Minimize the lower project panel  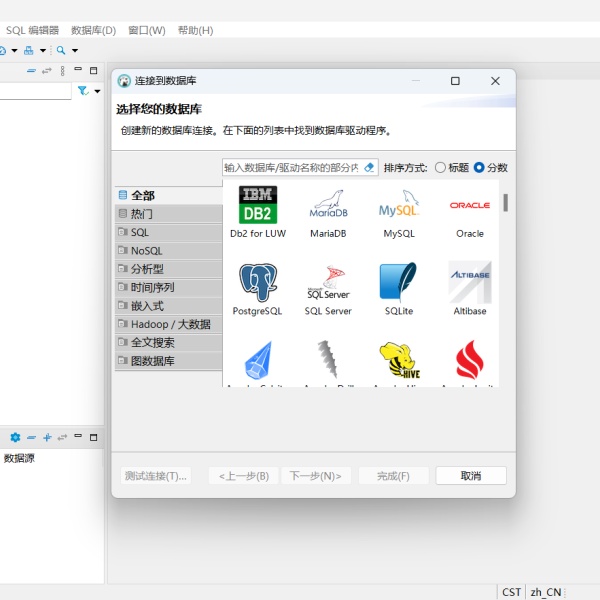coord(78,436)
